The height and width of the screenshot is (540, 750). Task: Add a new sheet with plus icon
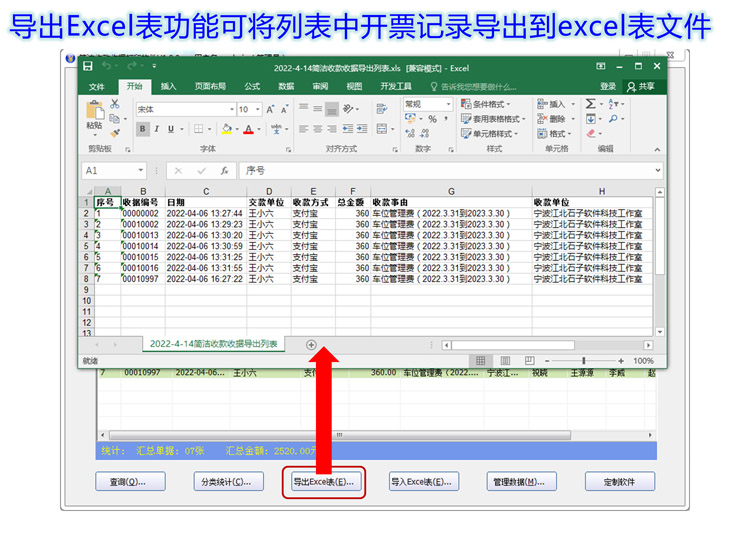tap(311, 344)
